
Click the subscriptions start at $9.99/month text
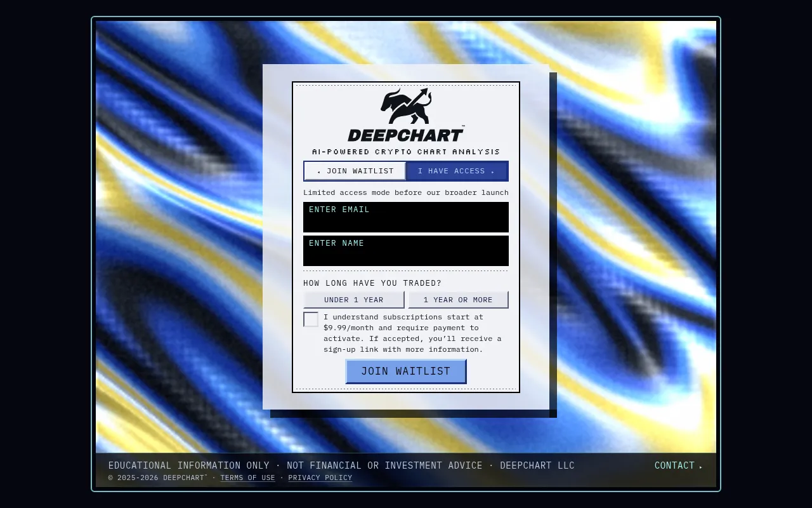click(412, 333)
